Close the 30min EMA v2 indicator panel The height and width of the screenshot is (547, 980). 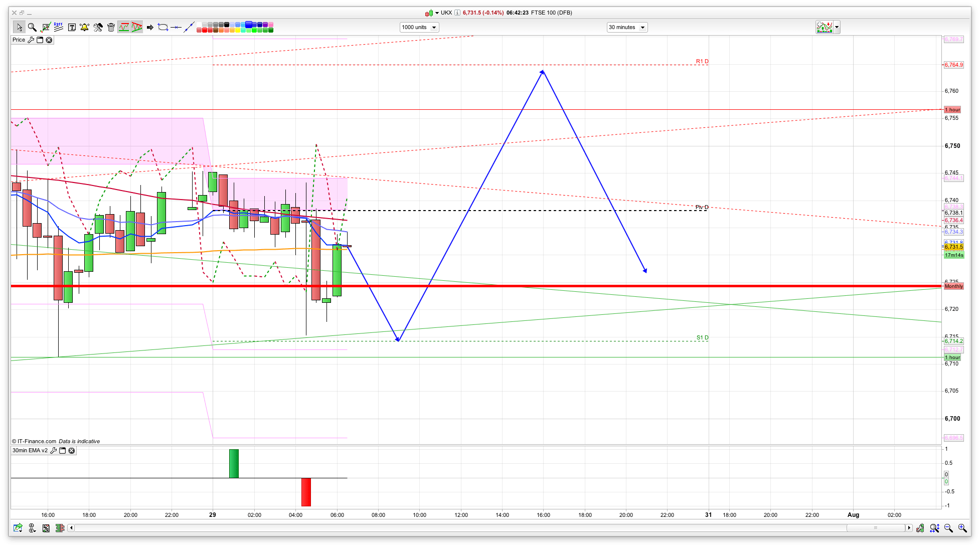(72, 450)
